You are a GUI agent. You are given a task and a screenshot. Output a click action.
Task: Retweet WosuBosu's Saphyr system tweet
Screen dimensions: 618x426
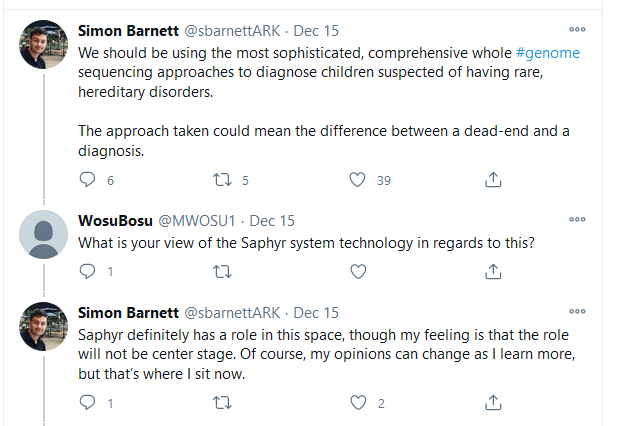(223, 271)
